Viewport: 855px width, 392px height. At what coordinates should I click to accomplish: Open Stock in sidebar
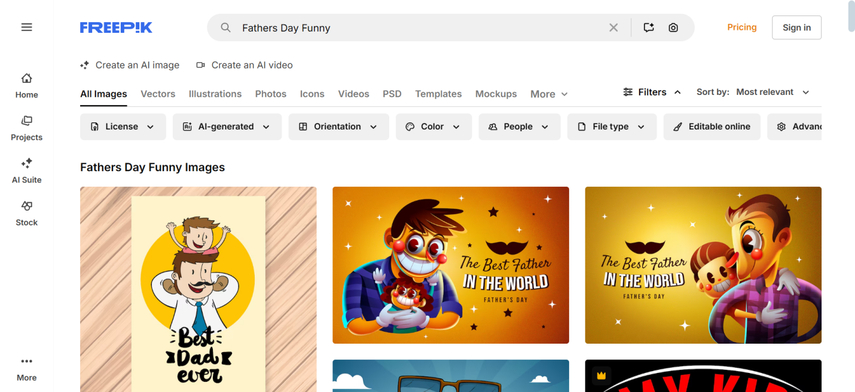point(26,213)
